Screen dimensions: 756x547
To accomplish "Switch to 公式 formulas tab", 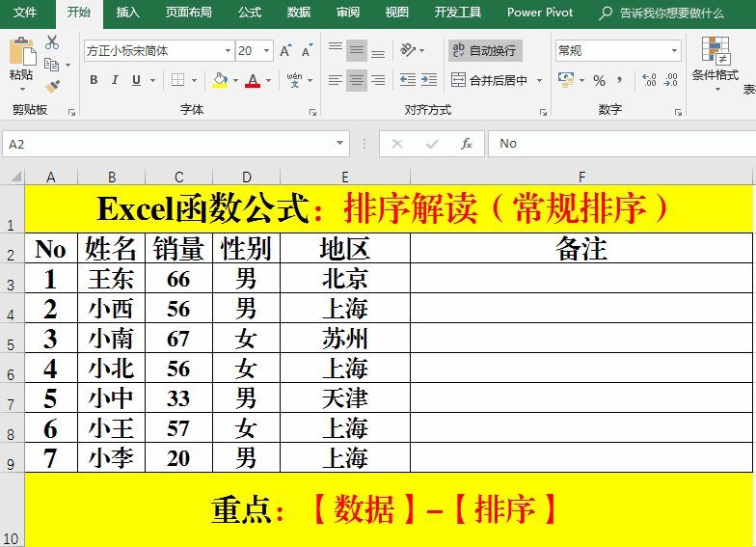I will 250,13.
